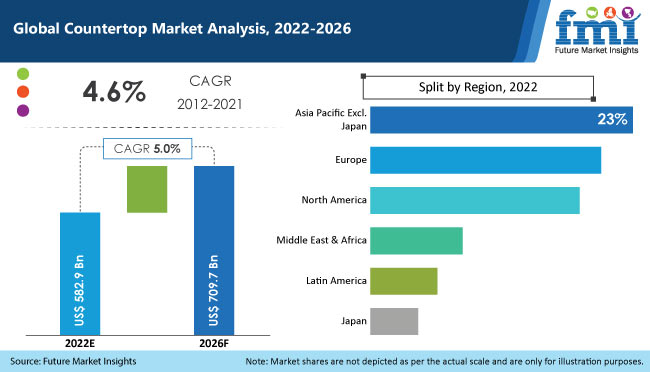Screen dimensions: 650x372
Task: Select the Middle East & Africa bar
Action: (416, 241)
